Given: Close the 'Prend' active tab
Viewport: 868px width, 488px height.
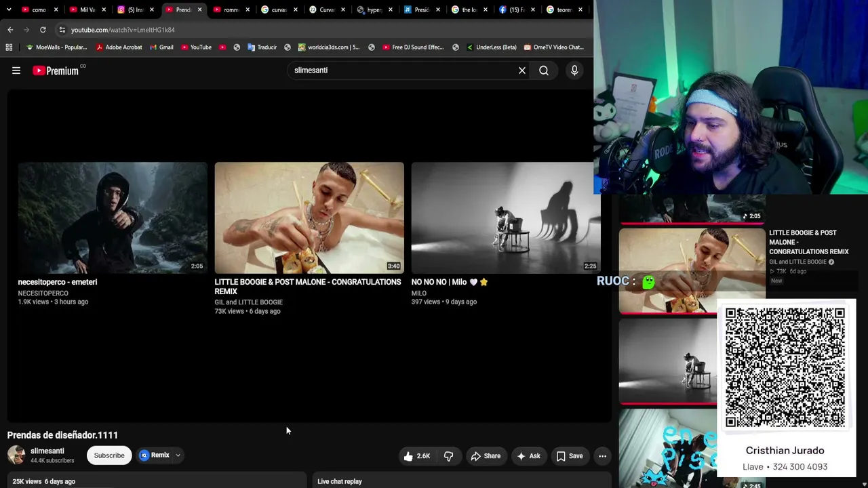Looking at the screenshot, I should 199,9.
